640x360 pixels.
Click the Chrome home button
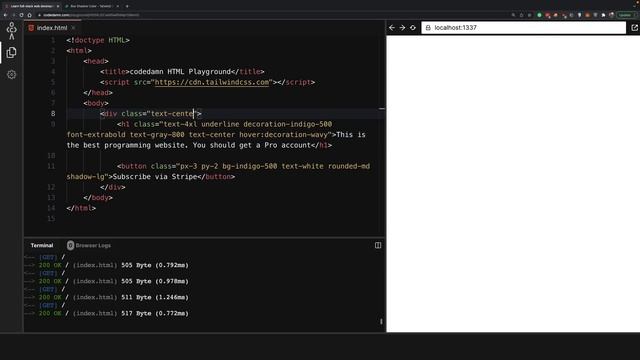[29, 15]
